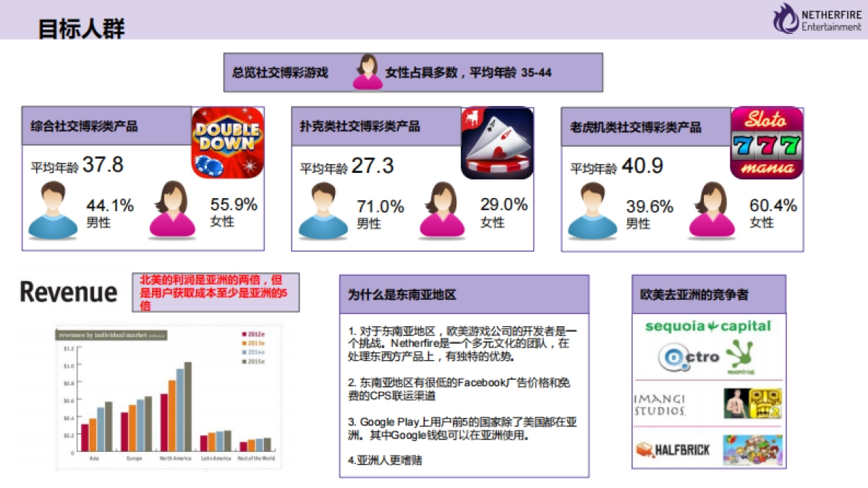The image size is (868, 488).
Task: Click the Imangi Studios logo
Action: 660,405
